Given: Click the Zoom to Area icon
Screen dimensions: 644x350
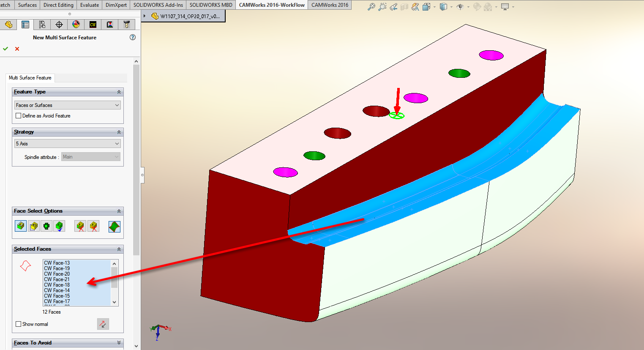Looking at the screenshot, I should point(382,7).
